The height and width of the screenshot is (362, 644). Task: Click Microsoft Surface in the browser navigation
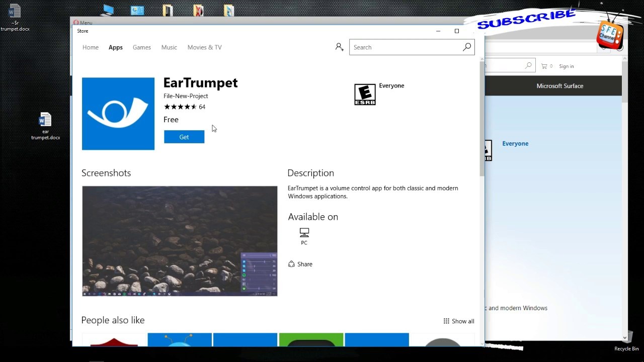click(560, 86)
